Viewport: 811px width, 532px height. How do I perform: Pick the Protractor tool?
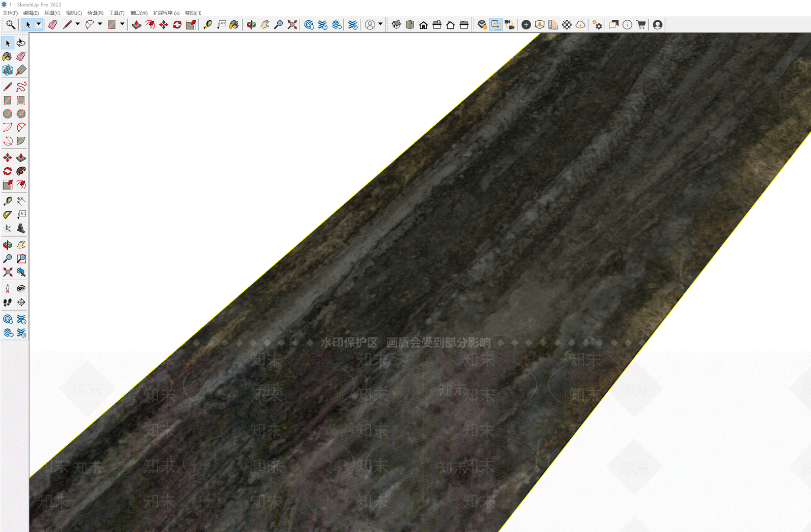tap(8, 215)
